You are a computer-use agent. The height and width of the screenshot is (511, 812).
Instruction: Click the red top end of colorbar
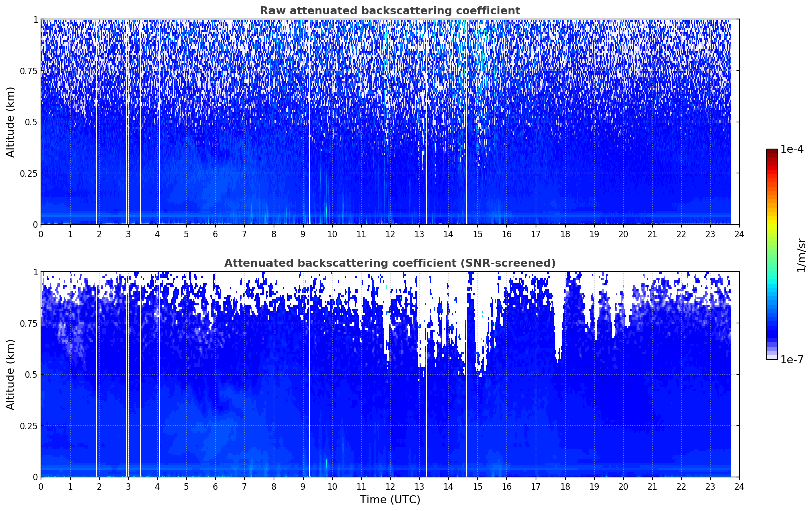pos(771,152)
